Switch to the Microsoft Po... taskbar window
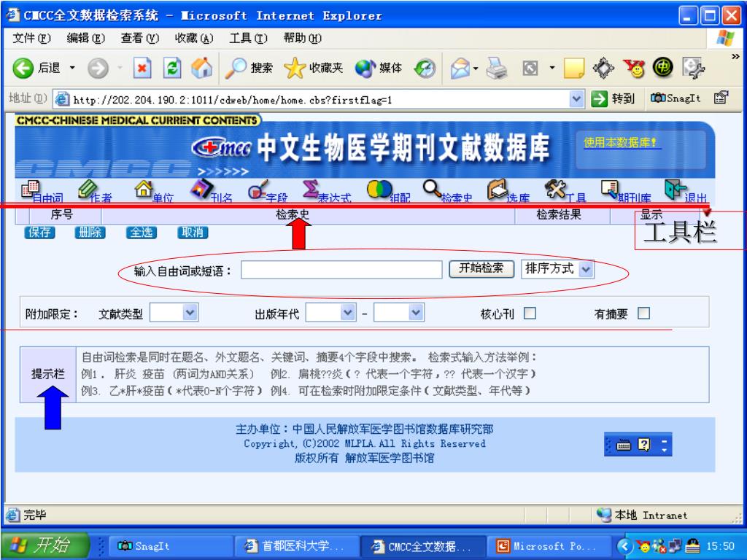The image size is (747, 560). coord(549,546)
